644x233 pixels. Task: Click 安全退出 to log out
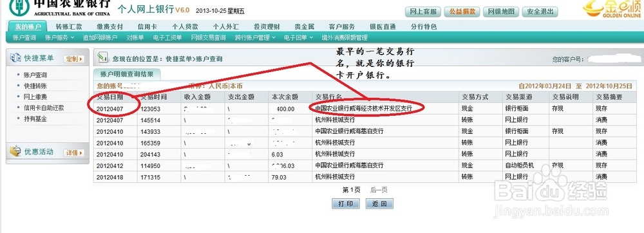click(x=540, y=12)
